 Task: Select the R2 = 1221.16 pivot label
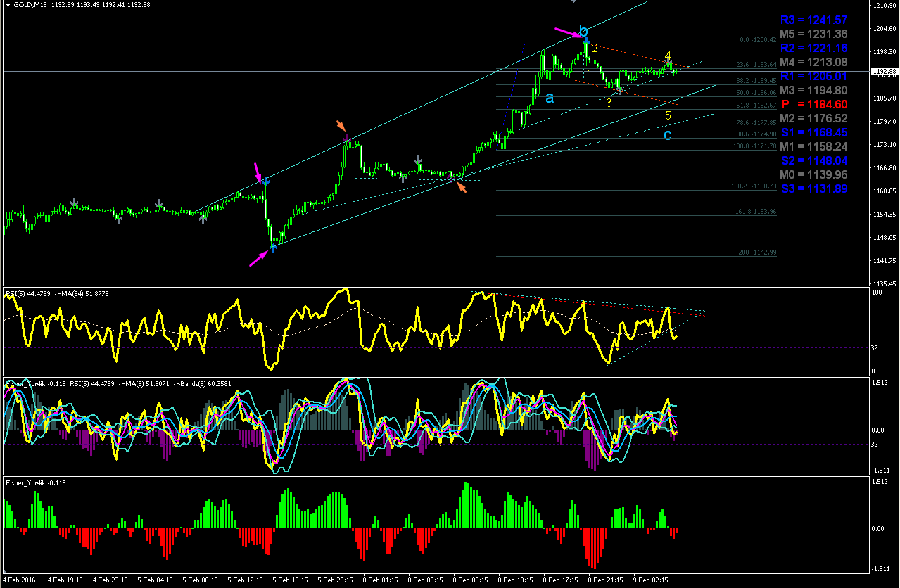813,48
